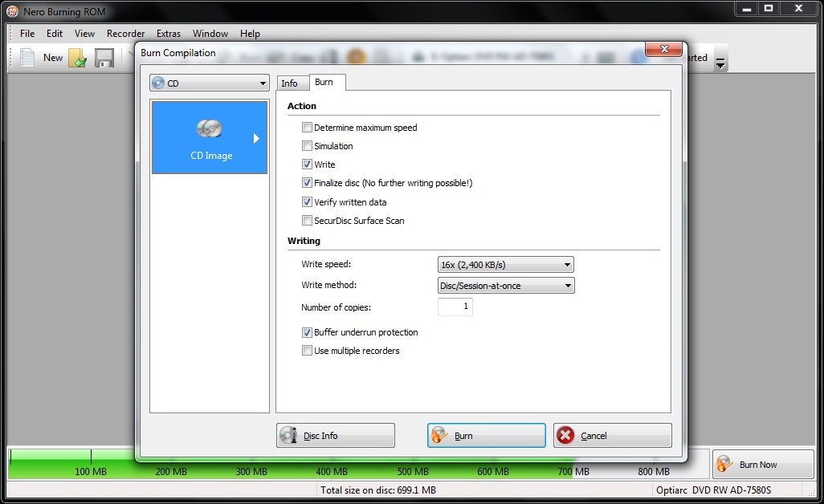Click the Write speed label
The height and width of the screenshot is (504, 824).
tap(326, 264)
